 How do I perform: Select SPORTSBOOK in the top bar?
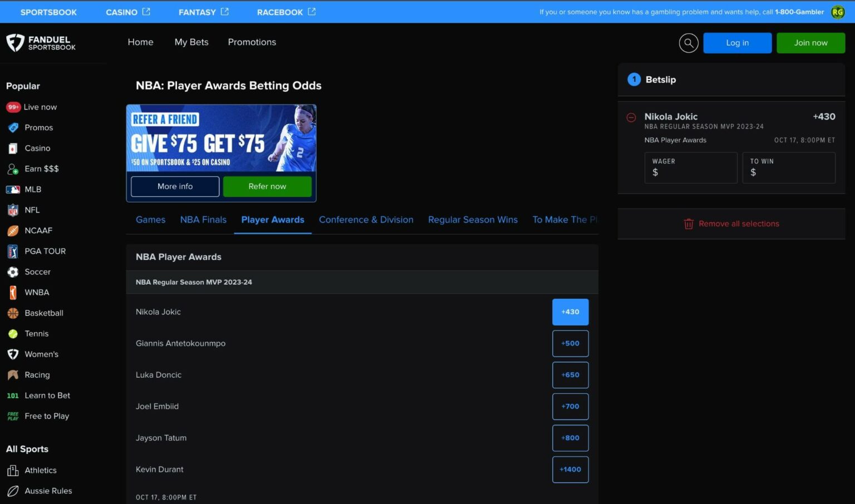click(48, 12)
